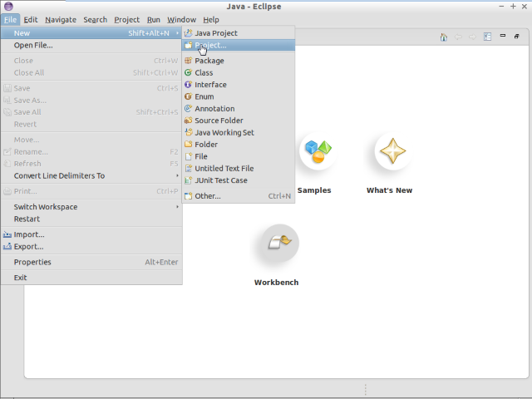Click the Navigate Back arrow icon

458,37
